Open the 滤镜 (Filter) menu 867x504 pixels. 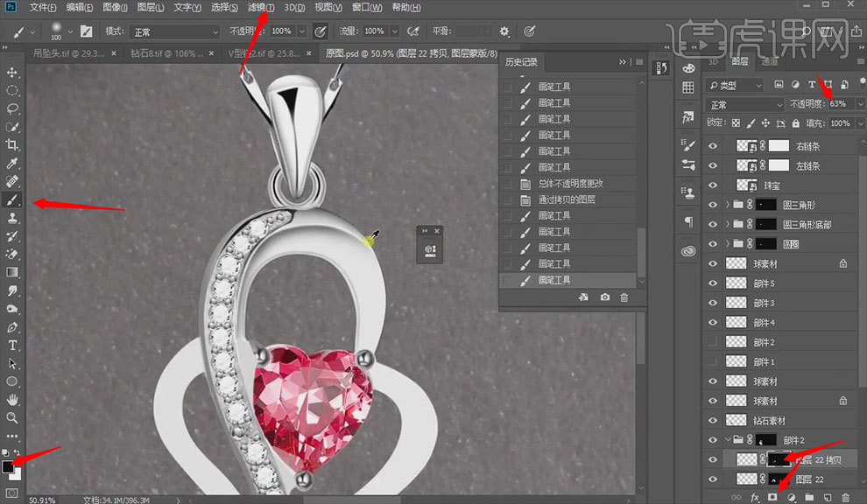coord(260,8)
